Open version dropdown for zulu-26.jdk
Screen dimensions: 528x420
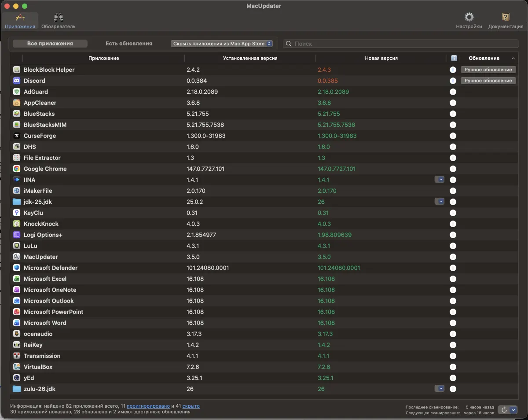click(x=439, y=389)
